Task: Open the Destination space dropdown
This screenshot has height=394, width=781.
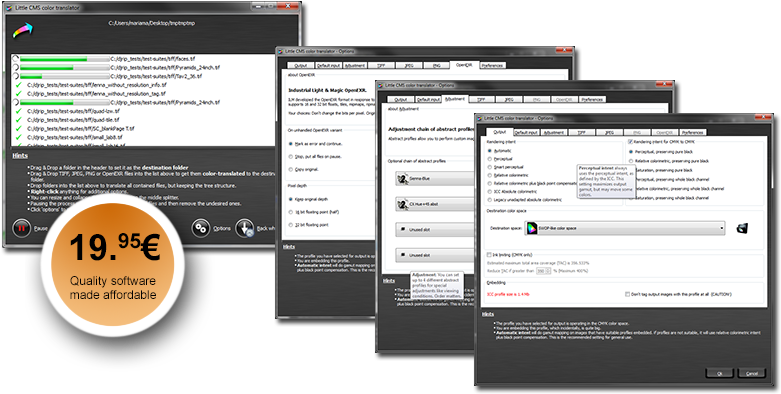Action: click(626, 229)
